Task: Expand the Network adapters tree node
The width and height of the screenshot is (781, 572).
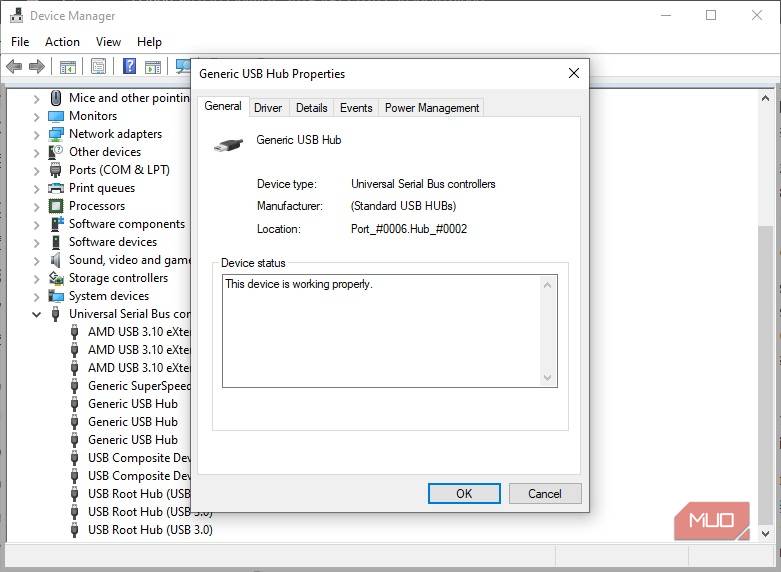Action: (x=36, y=135)
